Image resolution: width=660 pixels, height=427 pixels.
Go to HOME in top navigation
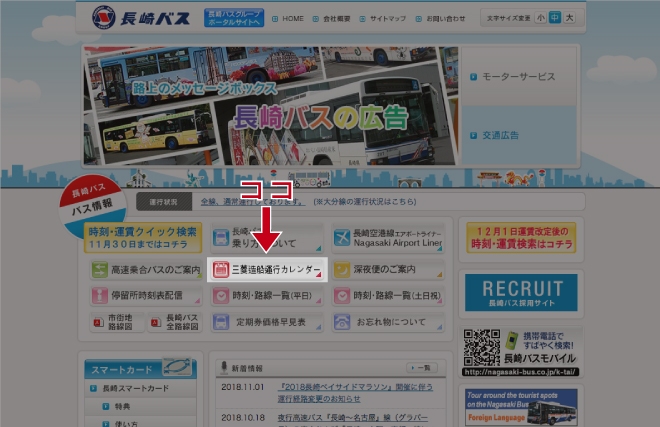click(288, 19)
